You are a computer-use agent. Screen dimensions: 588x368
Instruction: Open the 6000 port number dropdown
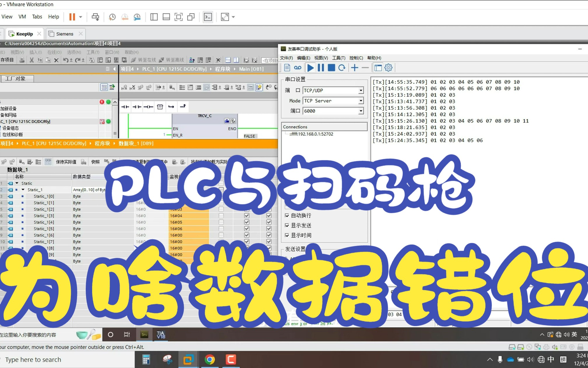361,111
